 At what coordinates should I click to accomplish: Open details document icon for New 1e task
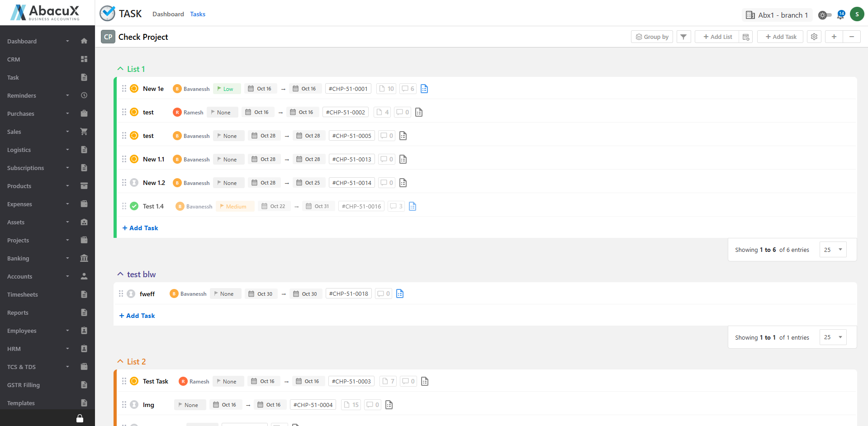[424, 89]
